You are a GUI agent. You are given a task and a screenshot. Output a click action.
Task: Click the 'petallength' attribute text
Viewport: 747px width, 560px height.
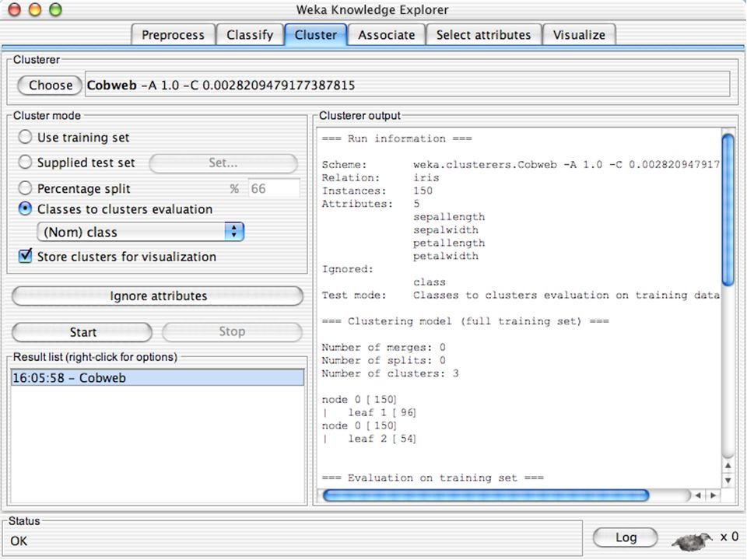point(449,243)
